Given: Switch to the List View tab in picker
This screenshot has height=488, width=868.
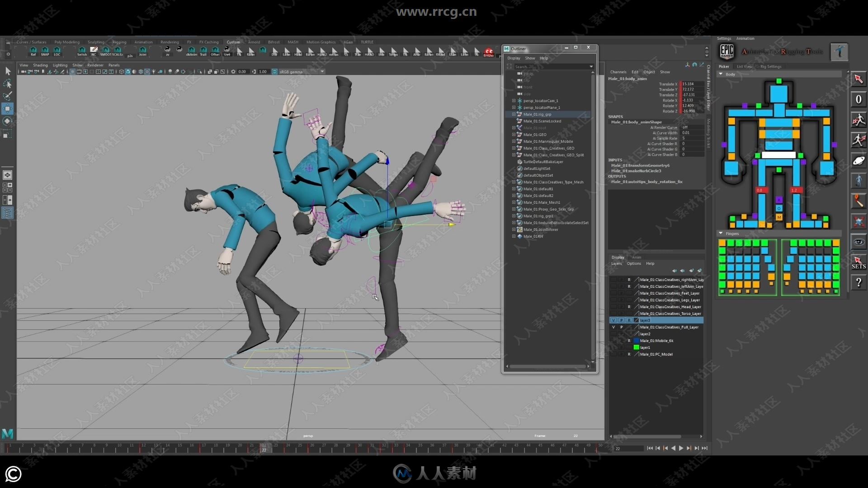Looking at the screenshot, I should click(x=745, y=66).
